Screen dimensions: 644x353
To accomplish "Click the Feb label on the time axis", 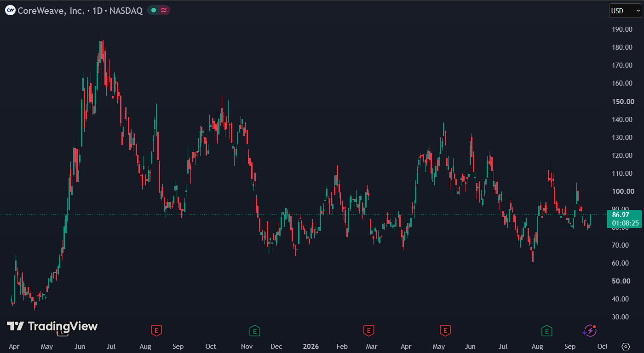I will (342, 347).
